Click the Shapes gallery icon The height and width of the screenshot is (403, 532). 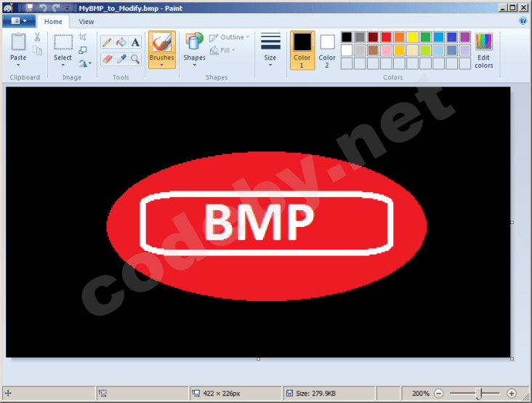(x=194, y=41)
